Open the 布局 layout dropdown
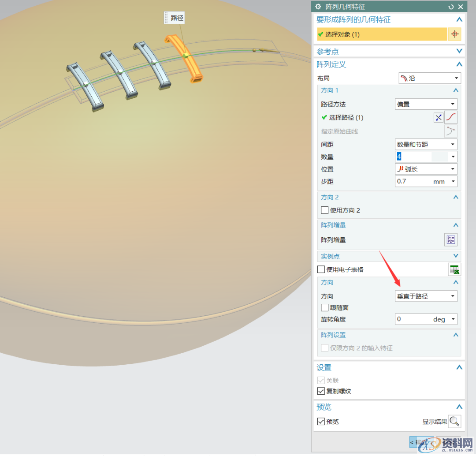This screenshot has width=476, height=456. 429,78
